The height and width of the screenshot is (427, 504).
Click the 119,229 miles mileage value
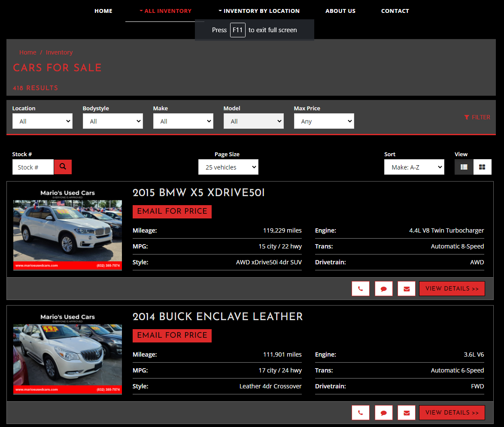tap(282, 230)
